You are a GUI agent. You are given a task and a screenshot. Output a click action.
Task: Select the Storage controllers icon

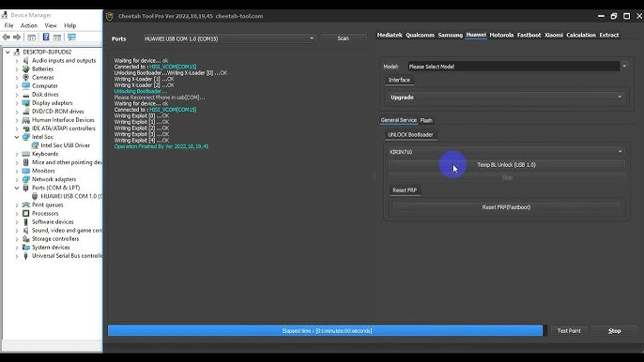point(26,239)
